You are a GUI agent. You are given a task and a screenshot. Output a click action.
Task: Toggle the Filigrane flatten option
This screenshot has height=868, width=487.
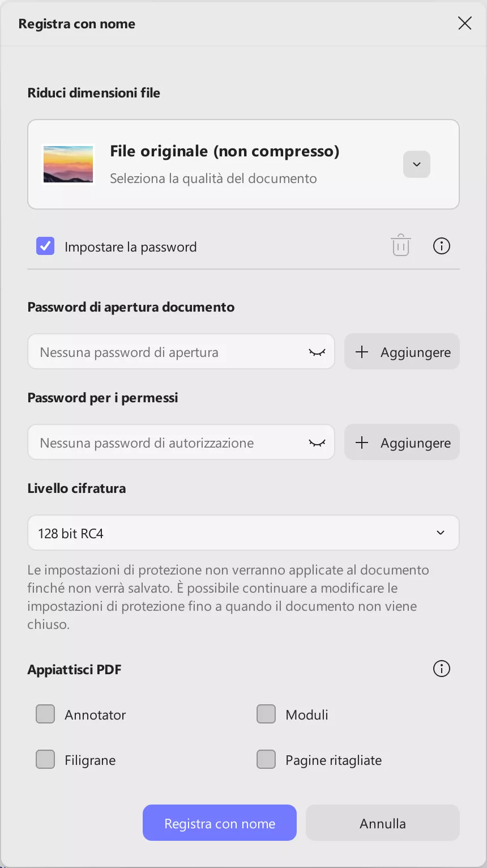pyautogui.click(x=45, y=759)
